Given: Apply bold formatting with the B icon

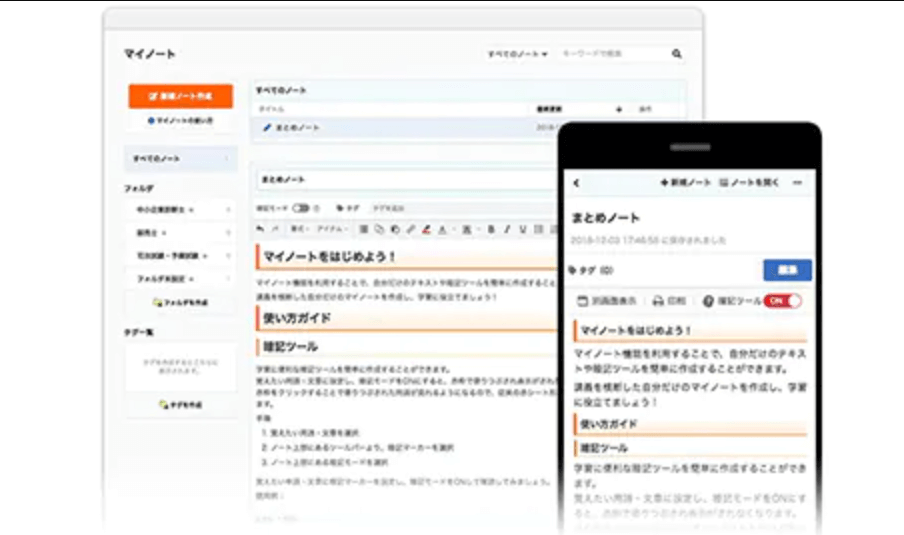Looking at the screenshot, I should [491, 229].
